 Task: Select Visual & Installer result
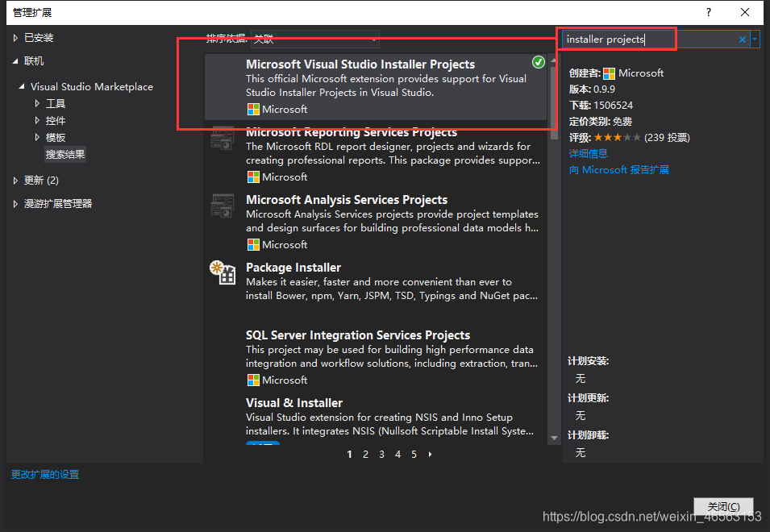point(376,420)
